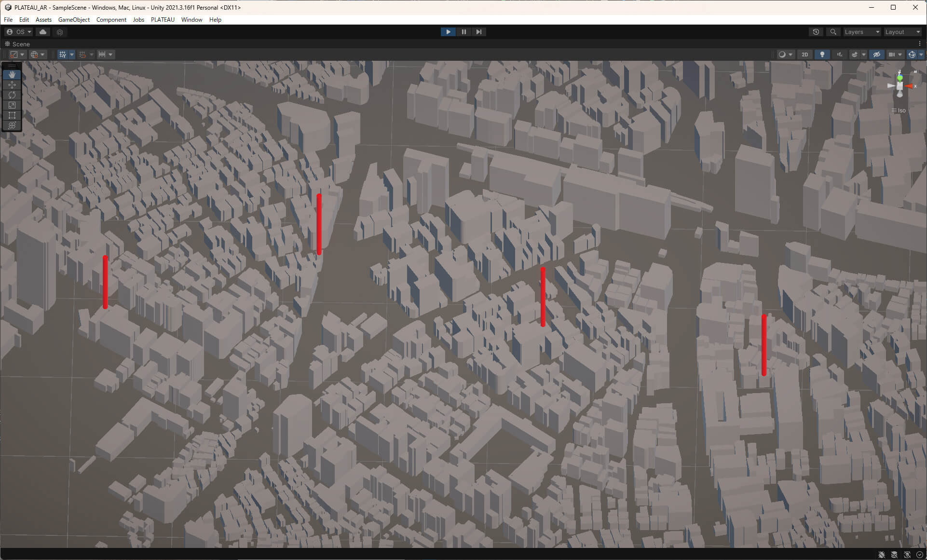
Task: Open the grid visibility options dropdown
Action: click(72, 55)
